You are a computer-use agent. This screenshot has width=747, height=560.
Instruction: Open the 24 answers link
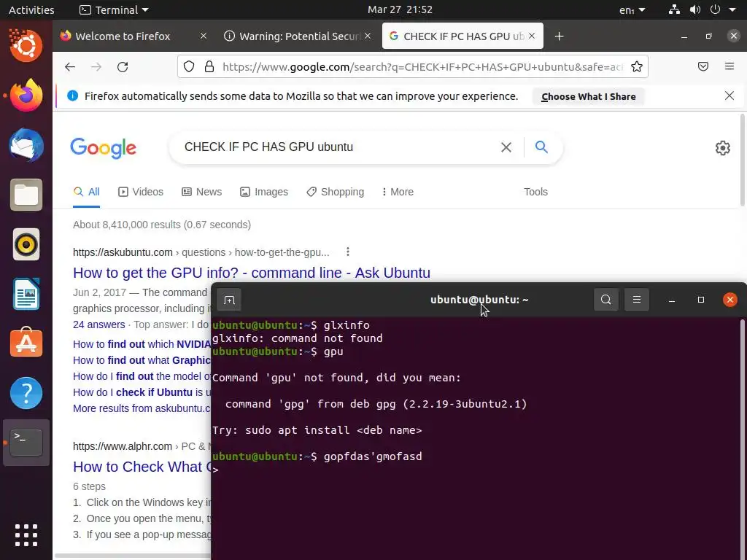click(x=98, y=324)
